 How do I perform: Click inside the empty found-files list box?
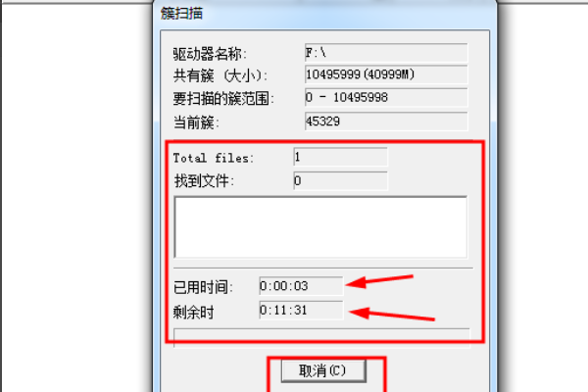coord(320,227)
